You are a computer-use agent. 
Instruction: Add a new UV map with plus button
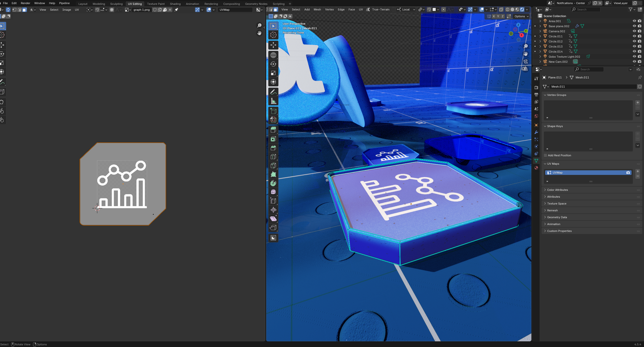pos(638,171)
